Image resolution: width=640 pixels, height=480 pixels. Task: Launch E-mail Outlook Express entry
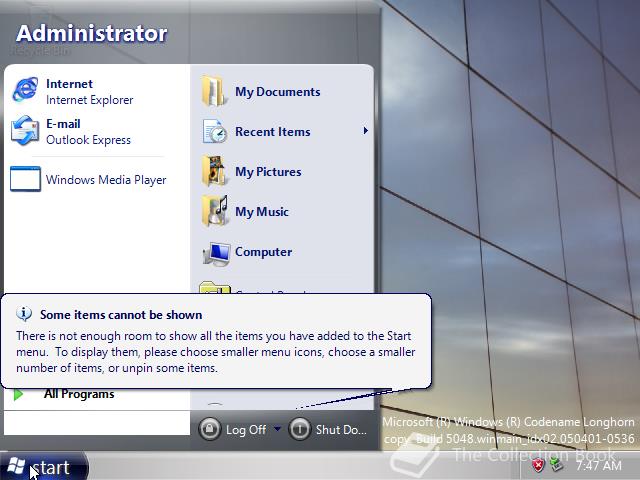click(x=96, y=131)
